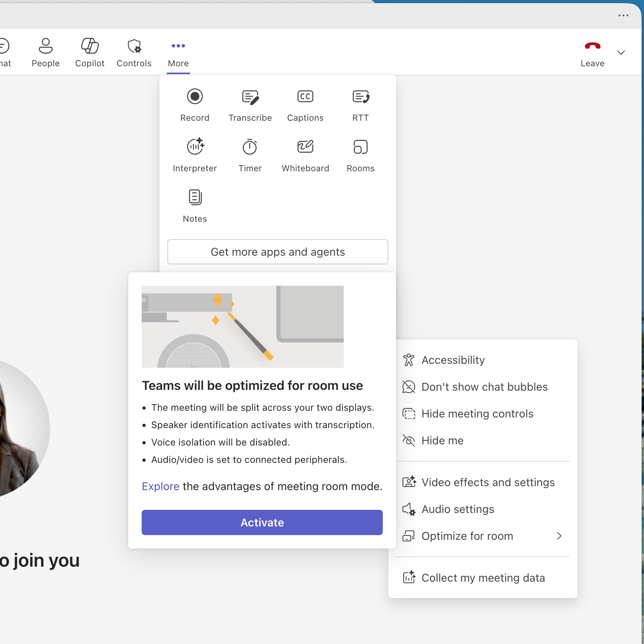644x644 pixels.
Task: Open meeting Controls
Action: pos(134,53)
